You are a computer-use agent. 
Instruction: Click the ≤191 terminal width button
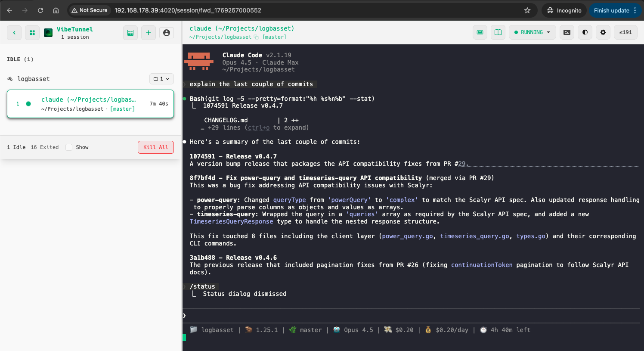625,32
